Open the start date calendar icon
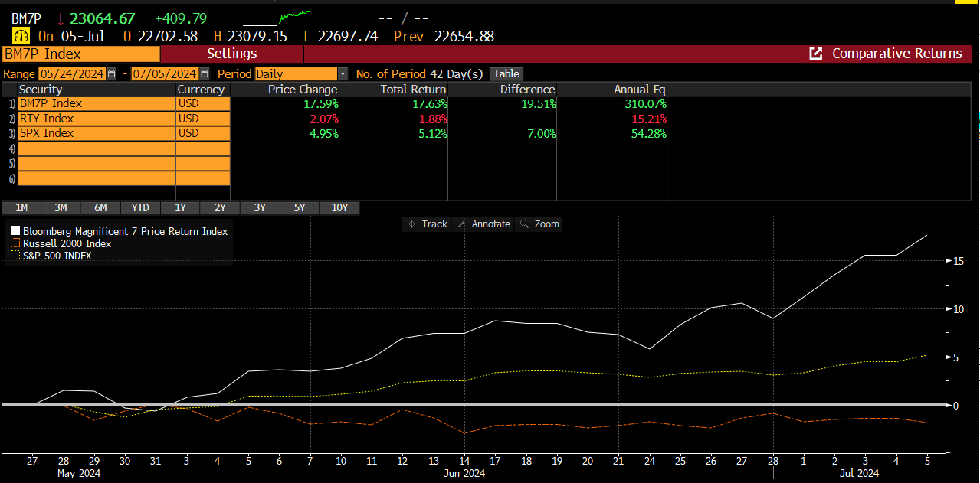Viewport: 980px width, 483px height. (112, 74)
